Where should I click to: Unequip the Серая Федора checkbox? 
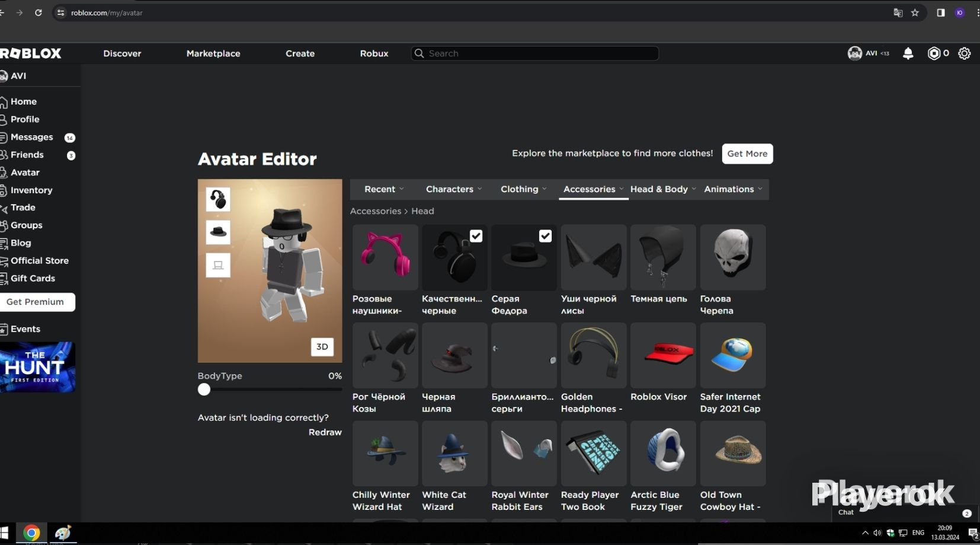click(x=545, y=236)
